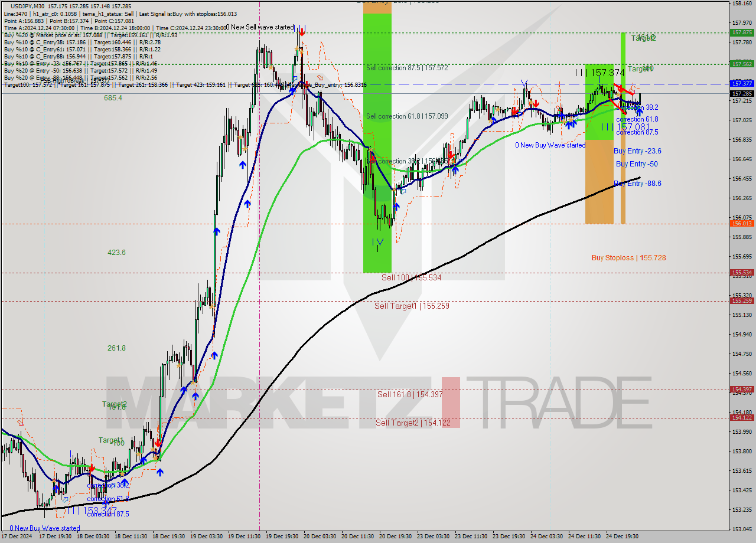Click the 'correction 61.8' label on the right
Screen dimensions: 756x543
637,119
